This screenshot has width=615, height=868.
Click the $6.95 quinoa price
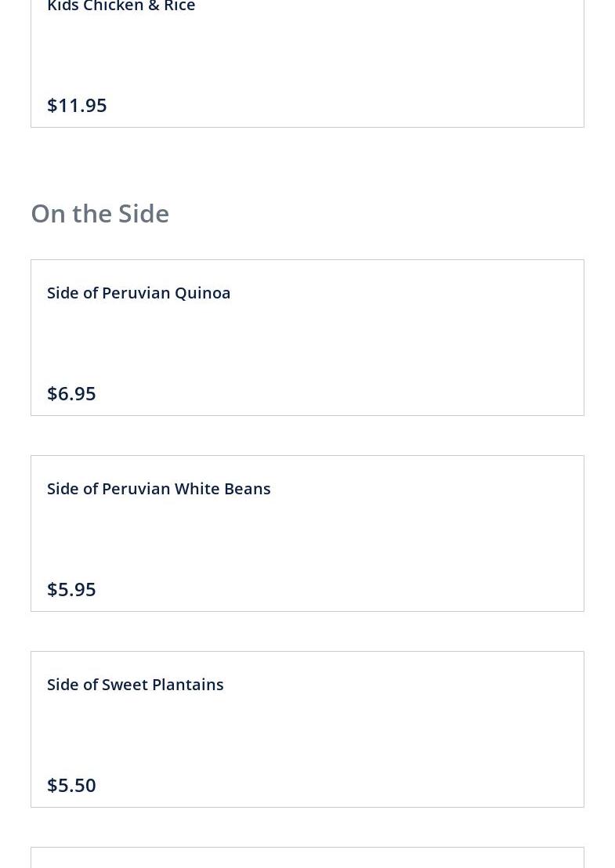coord(71,393)
